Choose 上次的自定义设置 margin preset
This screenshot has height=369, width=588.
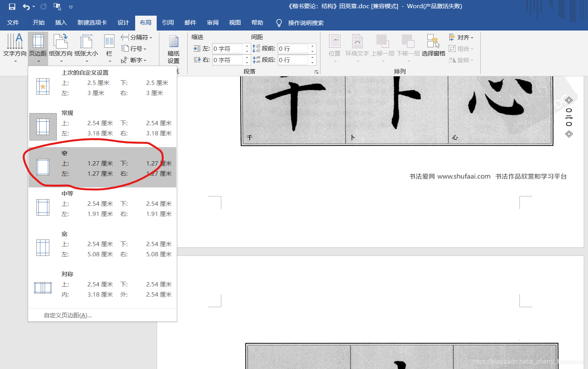coord(102,86)
